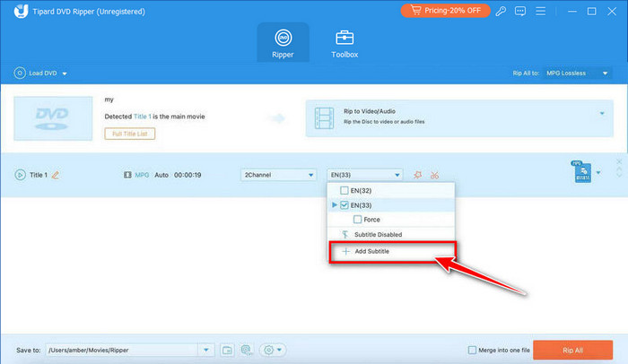Open the Rip All to MPG Lossless dropdown
This screenshot has height=364, width=628.
tap(577, 74)
